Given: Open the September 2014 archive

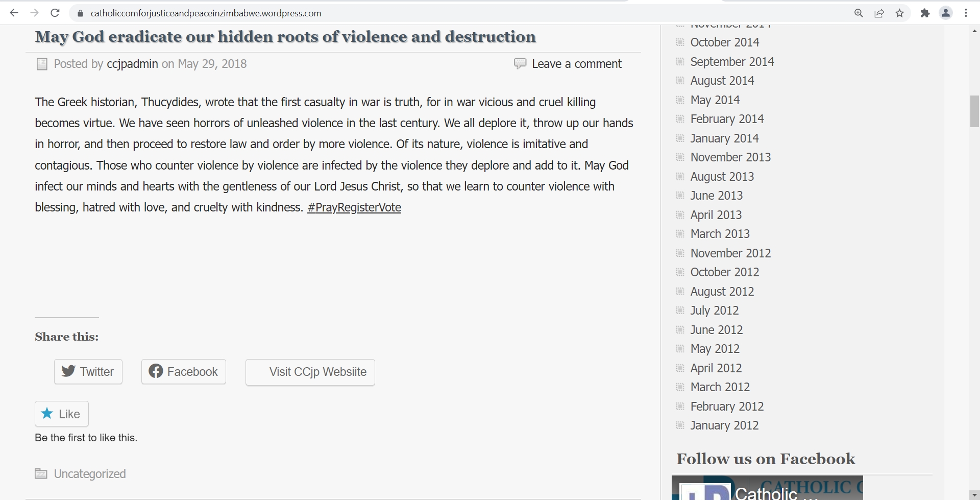Looking at the screenshot, I should (732, 62).
